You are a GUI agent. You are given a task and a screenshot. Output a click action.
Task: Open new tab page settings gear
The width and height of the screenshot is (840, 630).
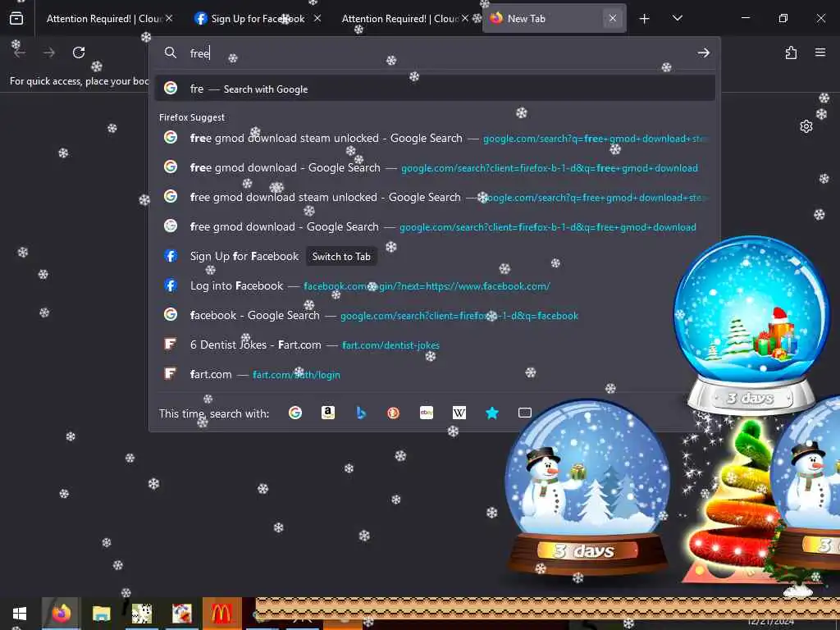tap(806, 126)
